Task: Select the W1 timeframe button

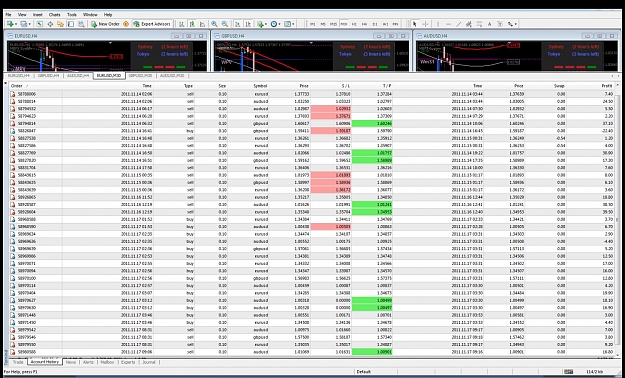Action: click(385, 24)
